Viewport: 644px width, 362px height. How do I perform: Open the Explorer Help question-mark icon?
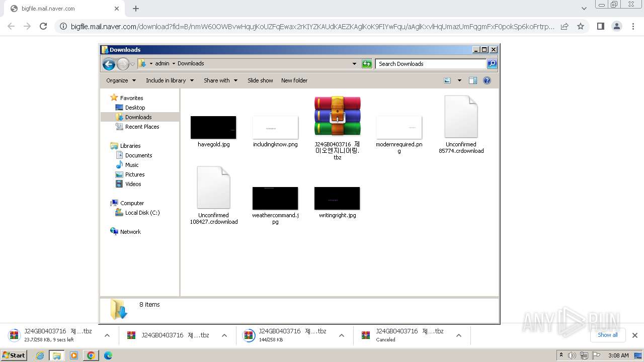(487, 80)
